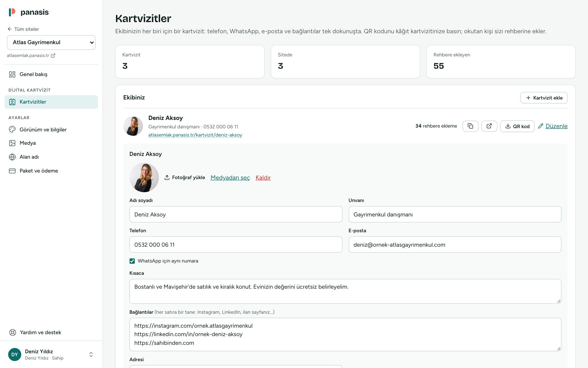Click the Sitede count card
This screenshot has width=588, height=368.
(345, 62)
